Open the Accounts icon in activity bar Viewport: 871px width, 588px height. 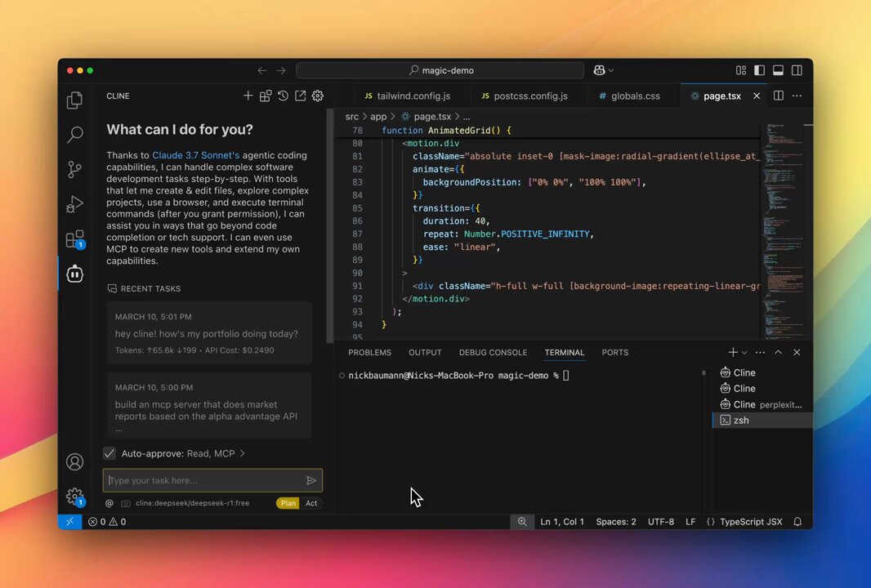(x=74, y=462)
